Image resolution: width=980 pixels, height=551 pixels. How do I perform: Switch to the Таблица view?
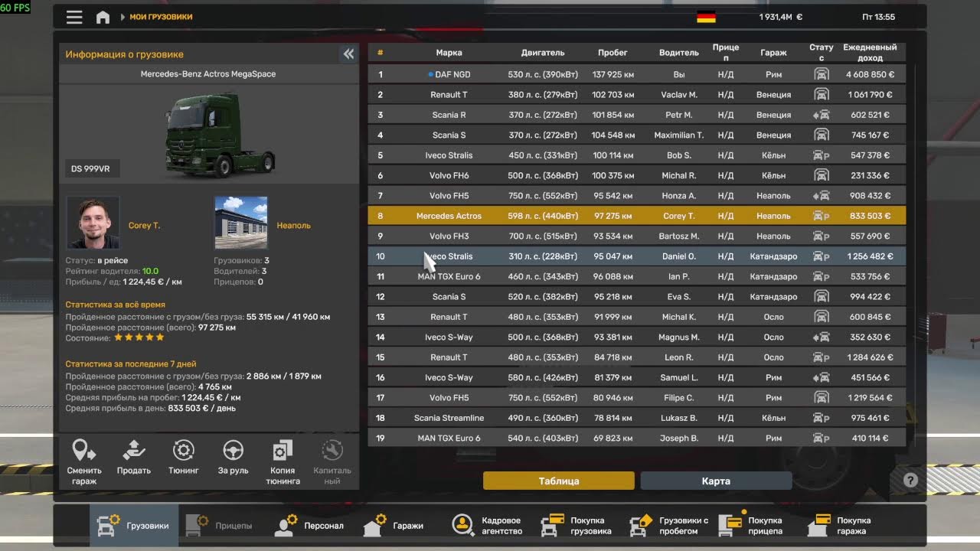[x=559, y=481]
